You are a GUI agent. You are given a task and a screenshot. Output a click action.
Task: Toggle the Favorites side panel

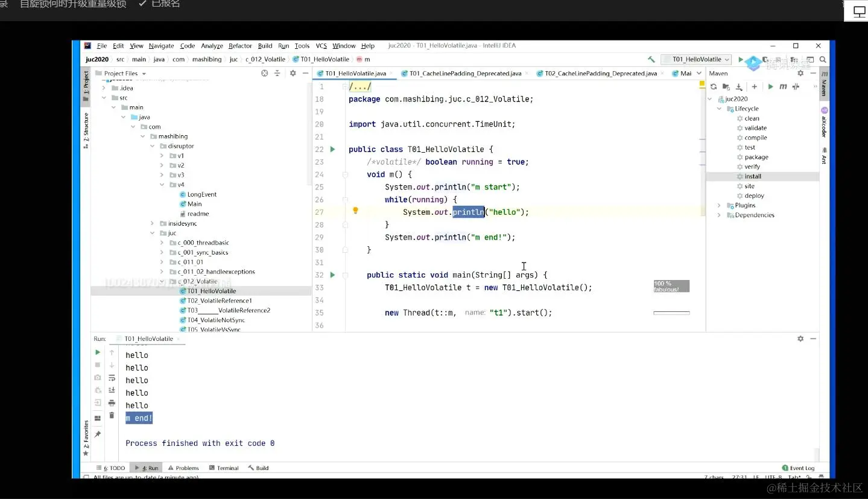[x=86, y=438]
